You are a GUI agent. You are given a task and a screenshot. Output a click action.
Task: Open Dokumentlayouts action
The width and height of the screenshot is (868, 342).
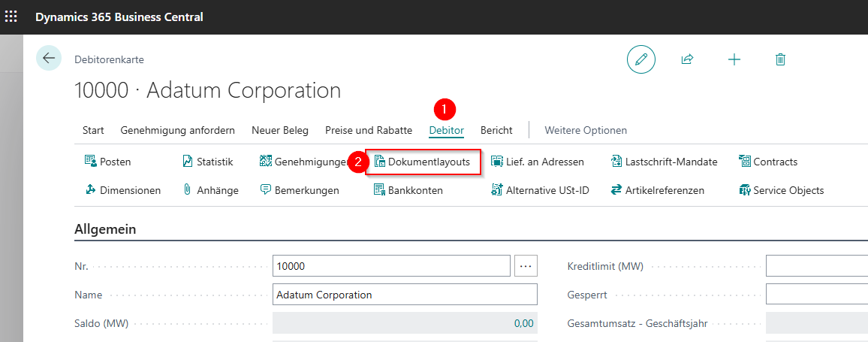pyautogui.click(x=423, y=162)
